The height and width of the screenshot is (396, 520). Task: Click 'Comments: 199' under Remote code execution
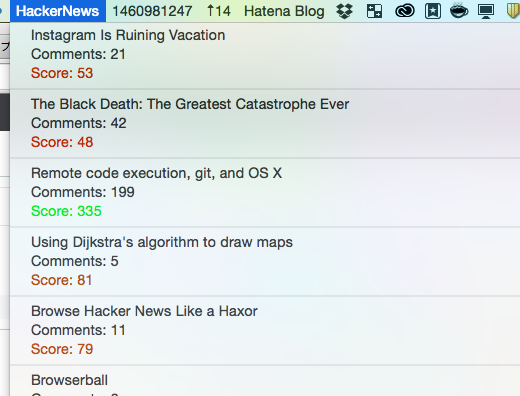click(83, 192)
